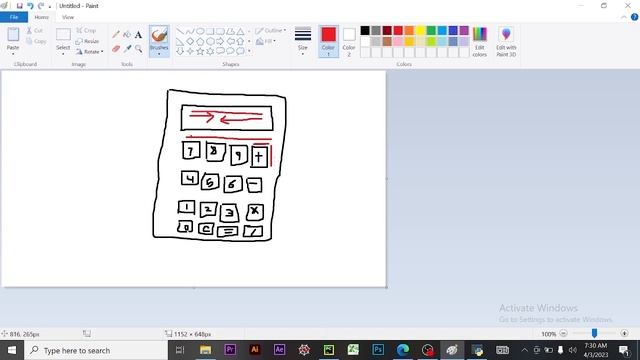
Task: Click the Crop command
Action: click(x=86, y=31)
